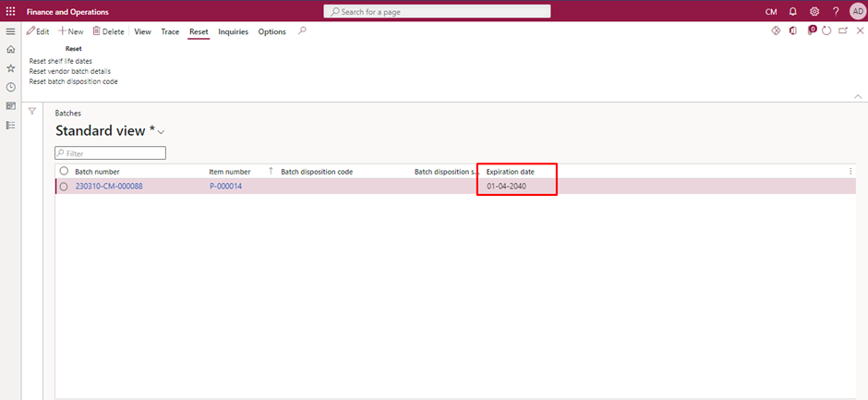The width and height of the screenshot is (868, 400).
Task: Open the form in a new window
Action: pyautogui.click(x=843, y=31)
